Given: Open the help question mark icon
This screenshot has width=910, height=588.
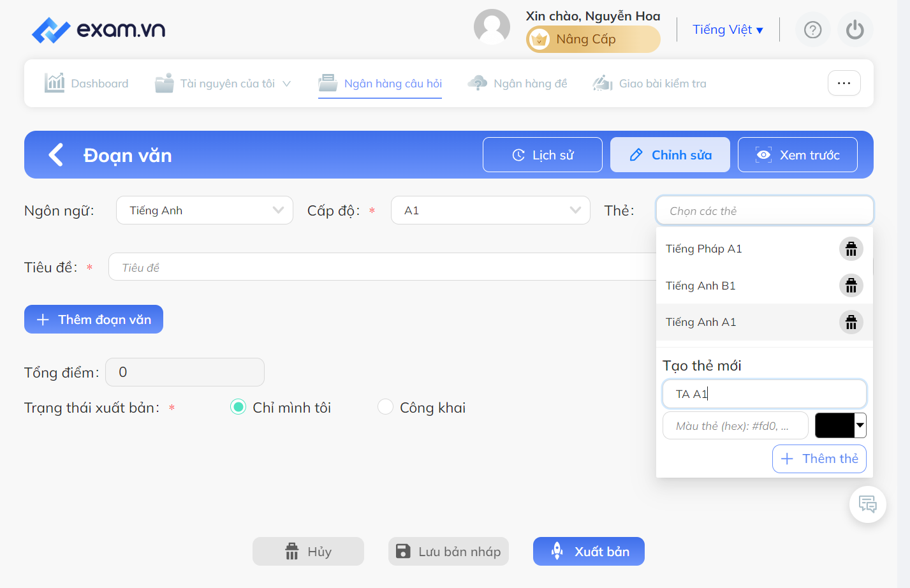Looking at the screenshot, I should (x=812, y=30).
